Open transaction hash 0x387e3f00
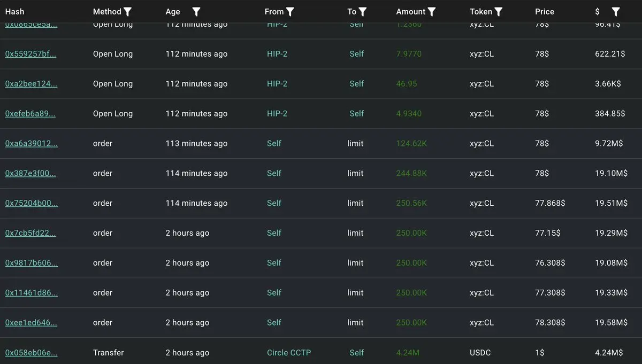Viewport: 642px width, 364px height. point(30,174)
